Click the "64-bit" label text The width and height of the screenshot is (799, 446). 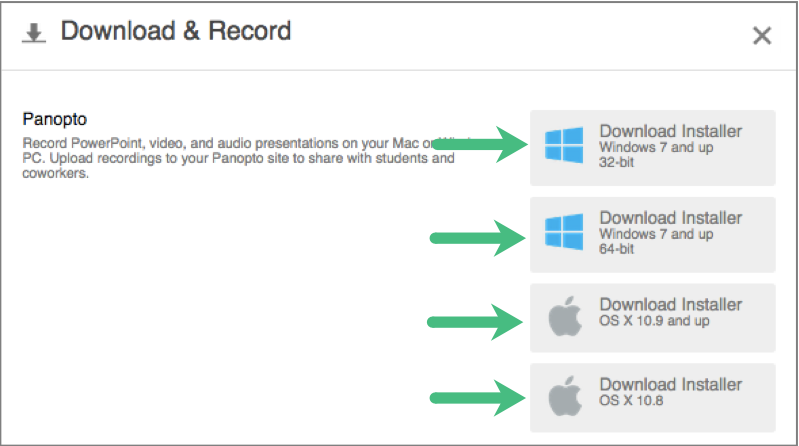click(617, 249)
